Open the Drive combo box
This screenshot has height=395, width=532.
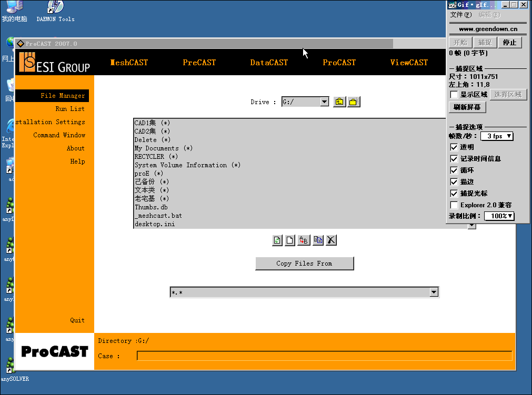pos(324,102)
